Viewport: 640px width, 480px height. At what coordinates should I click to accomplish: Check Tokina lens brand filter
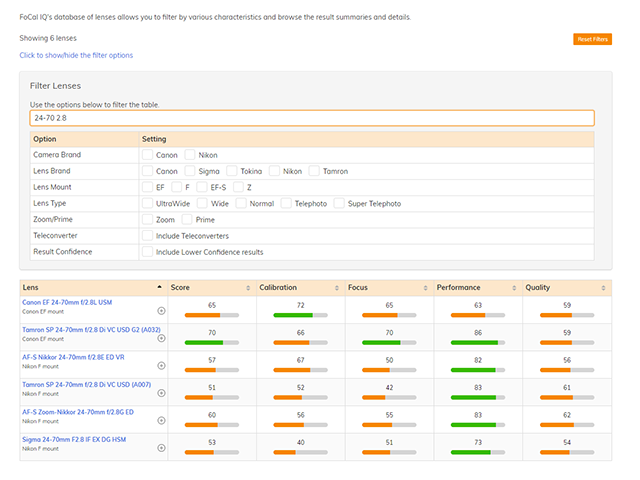pyautogui.click(x=232, y=171)
